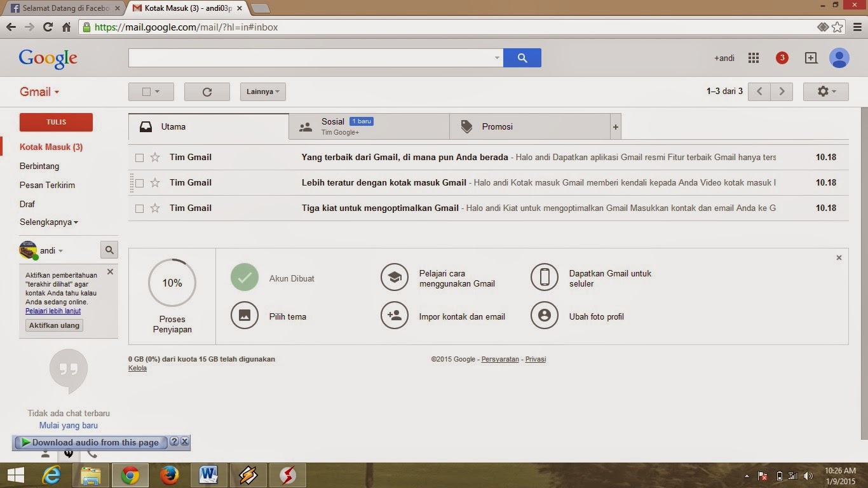Open the settings gear dropdown

[826, 91]
